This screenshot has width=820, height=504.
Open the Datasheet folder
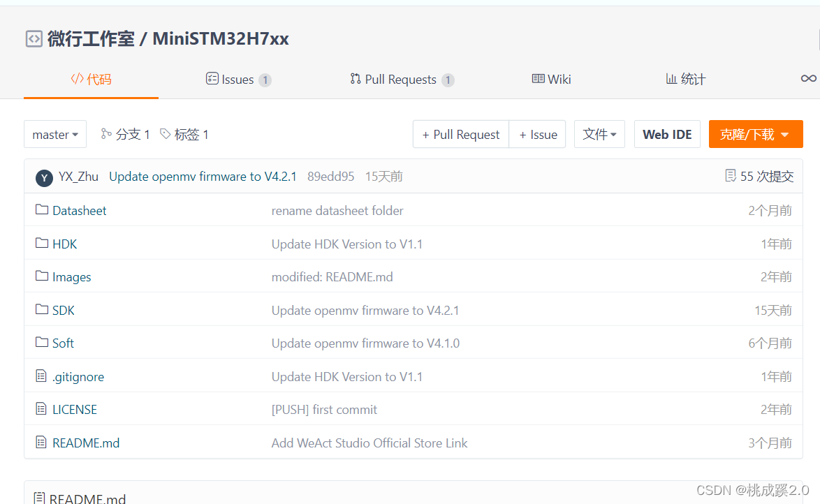click(x=80, y=211)
